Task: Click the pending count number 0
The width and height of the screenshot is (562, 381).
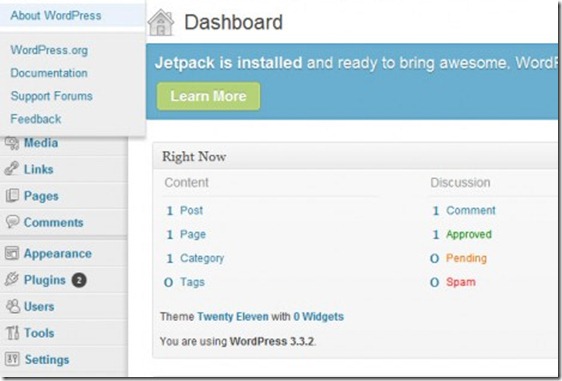Action: click(x=434, y=258)
